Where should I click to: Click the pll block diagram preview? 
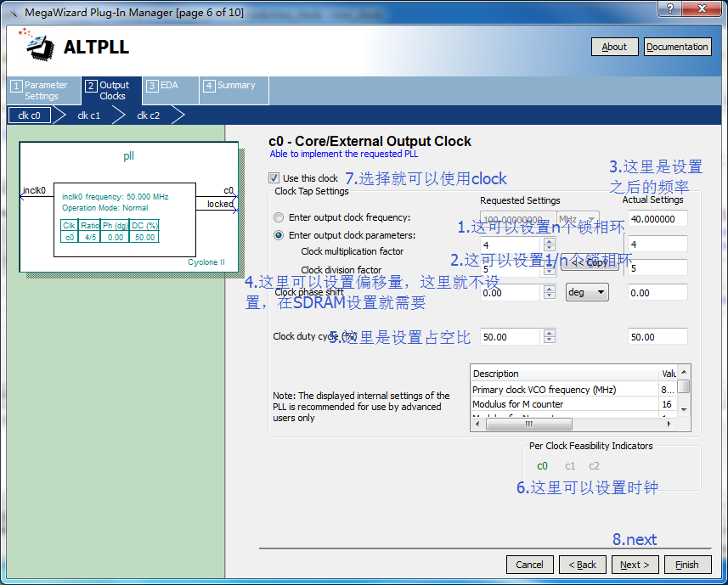click(128, 207)
